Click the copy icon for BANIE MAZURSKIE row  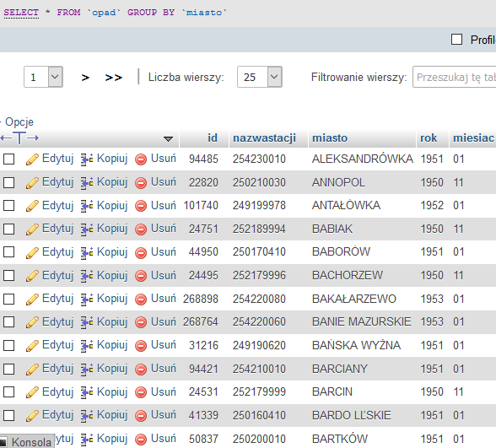pyautogui.click(x=87, y=322)
